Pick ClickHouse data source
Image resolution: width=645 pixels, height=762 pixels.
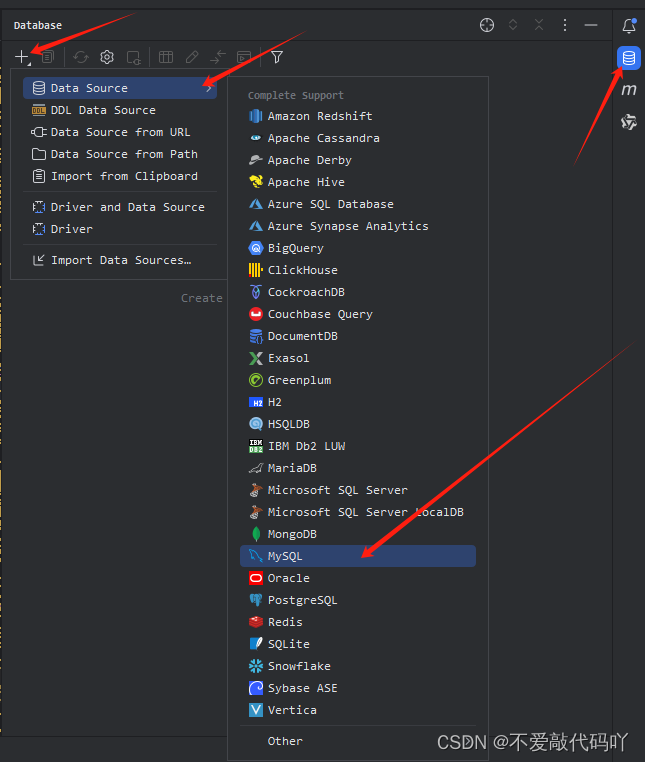coord(358,270)
